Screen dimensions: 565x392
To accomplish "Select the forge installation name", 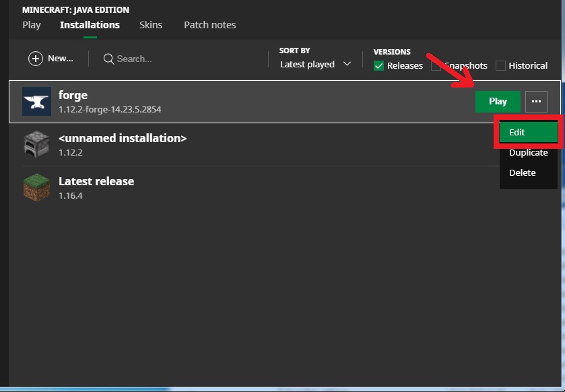I will pos(73,95).
